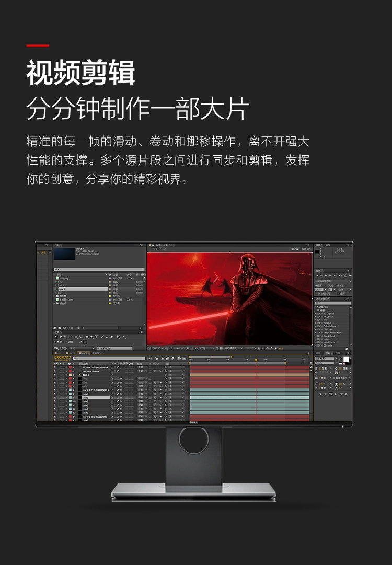Toggle eye of selected layer 9
The height and width of the screenshot is (565, 392).
point(55,397)
